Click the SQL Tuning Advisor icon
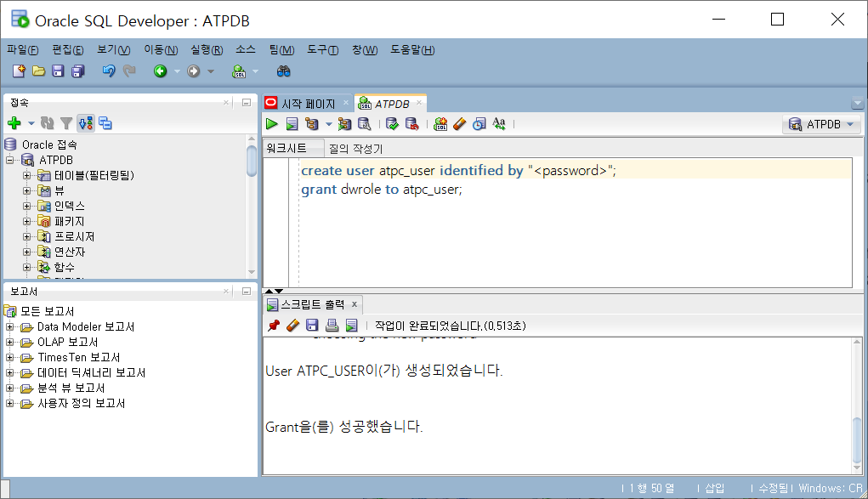The width and height of the screenshot is (868, 499). [x=364, y=124]
